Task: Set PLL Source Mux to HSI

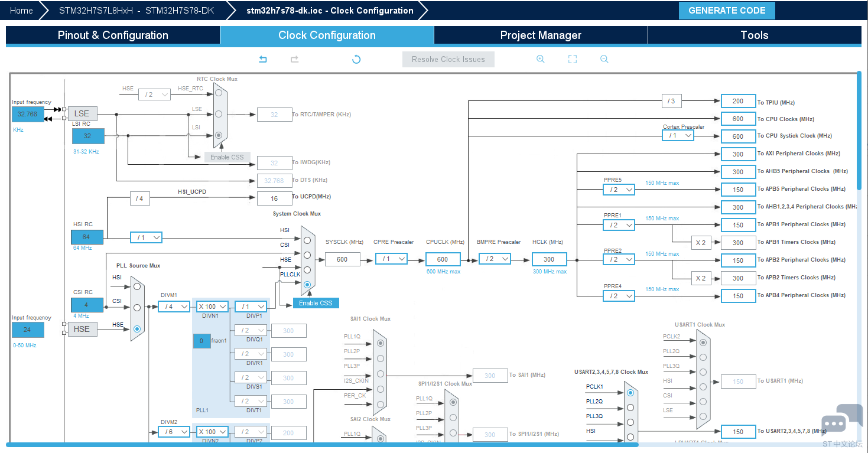Action: [137, 286]
